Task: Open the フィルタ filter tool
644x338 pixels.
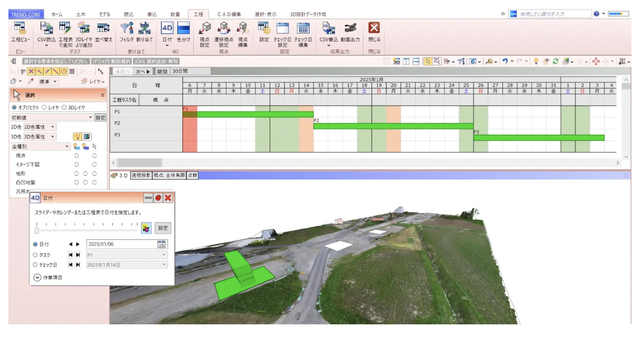Action: point(126,30)
